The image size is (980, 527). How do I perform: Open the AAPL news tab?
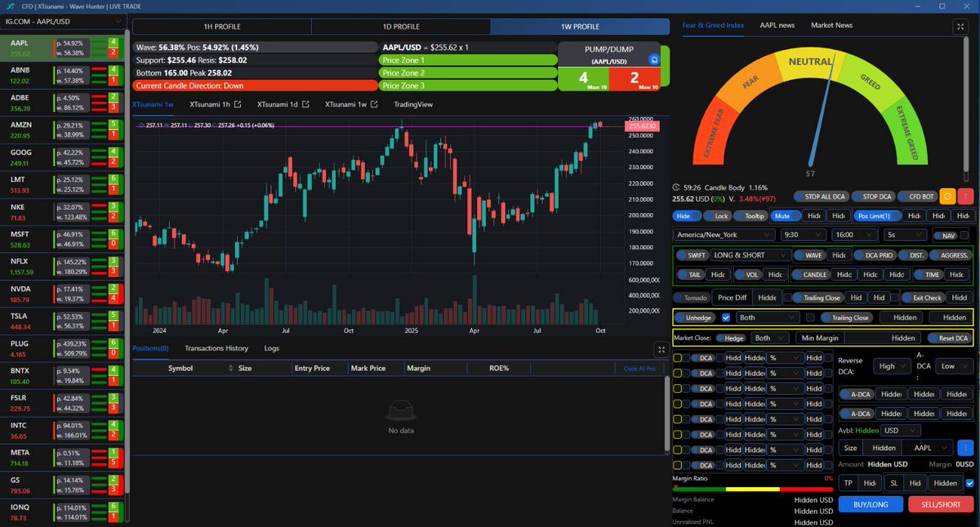(x=777, y=25)
